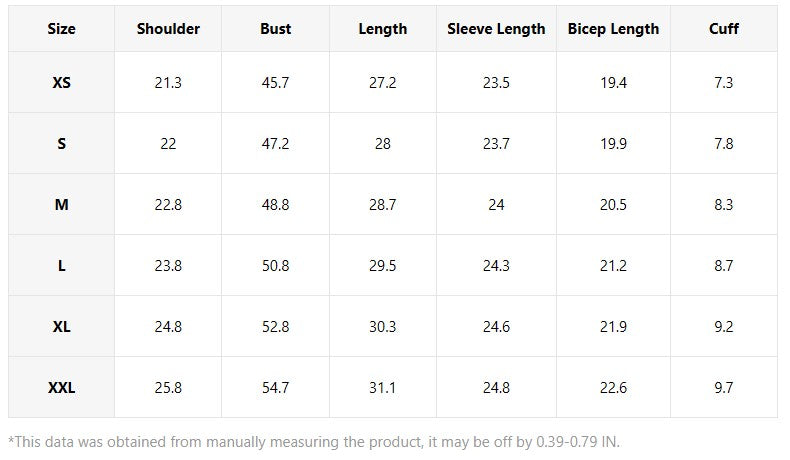790x460 pixels.
Task: Click the L bust value 50.8
Action: [x=276, y=266]
